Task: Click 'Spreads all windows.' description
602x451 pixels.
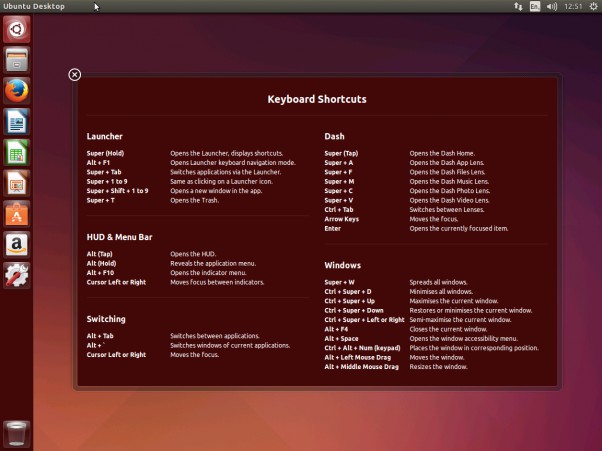Action: 438,282
